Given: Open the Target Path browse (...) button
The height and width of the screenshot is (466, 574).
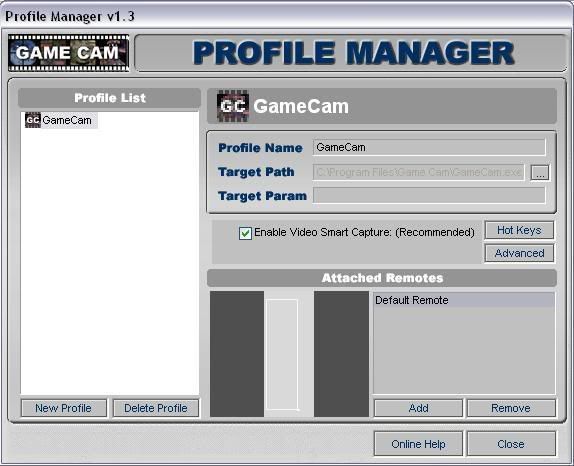Looking at the screenshot, I should [540, 173].
